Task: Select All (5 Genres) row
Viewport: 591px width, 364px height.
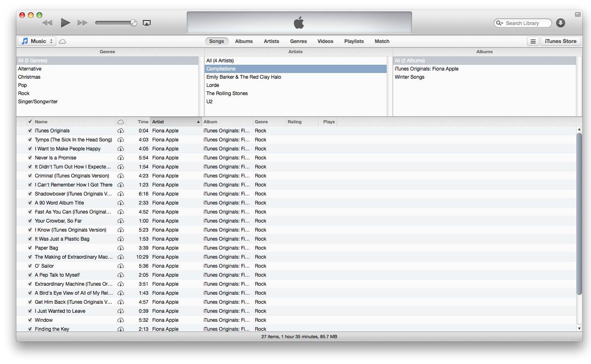Action: pyautogui.click(x=108, y=61)
